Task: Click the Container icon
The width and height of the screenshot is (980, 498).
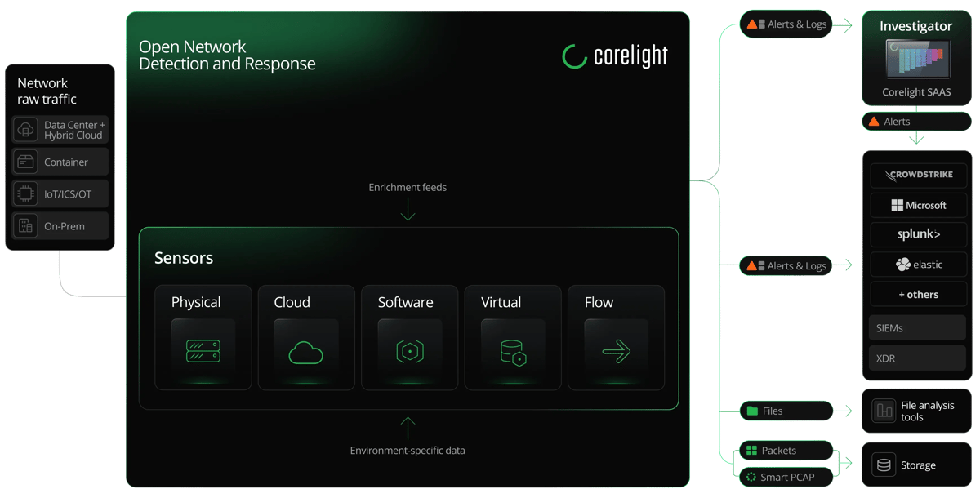Action: [25, 162]
